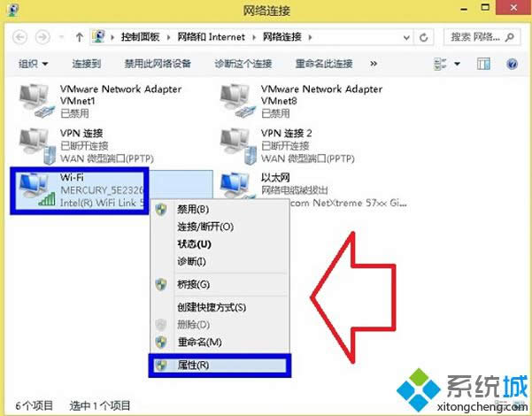
Task: Go up one folder level arrow
Action: 80,37
